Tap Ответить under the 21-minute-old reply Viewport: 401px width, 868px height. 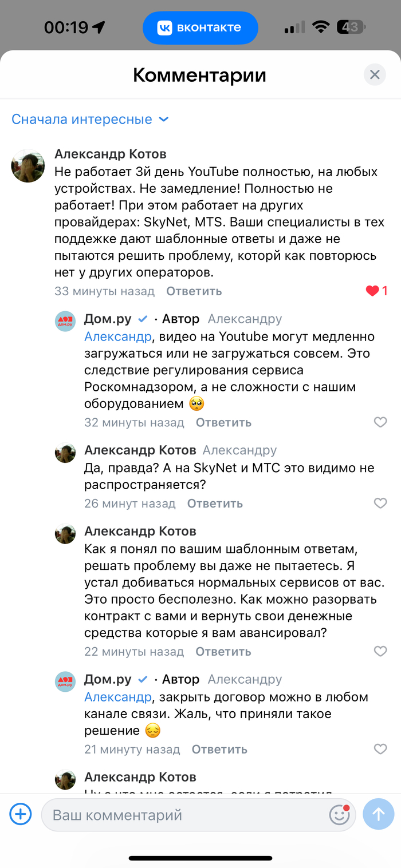click(x=219, y=749)
